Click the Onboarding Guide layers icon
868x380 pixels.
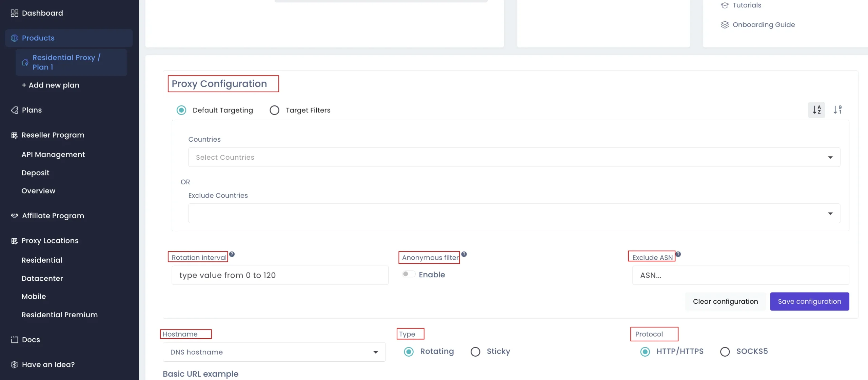point(725,25)
